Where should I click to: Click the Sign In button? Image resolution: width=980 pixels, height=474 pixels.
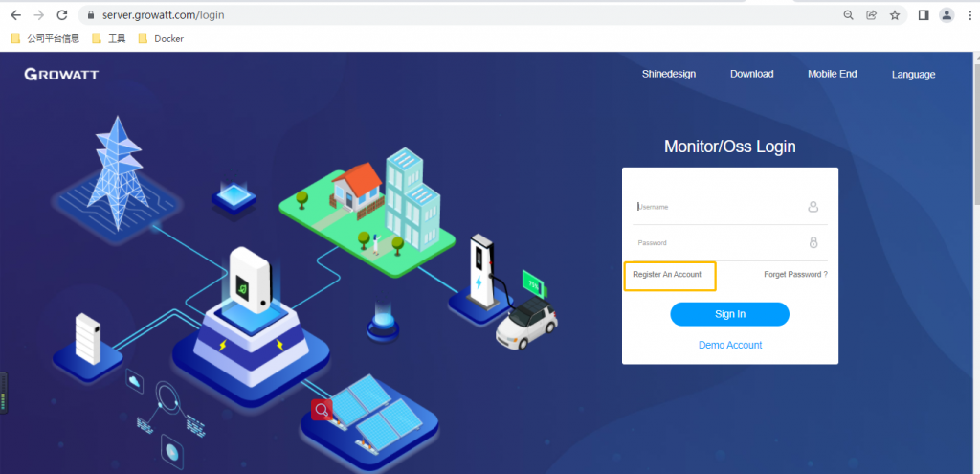[x=730, y=314]
